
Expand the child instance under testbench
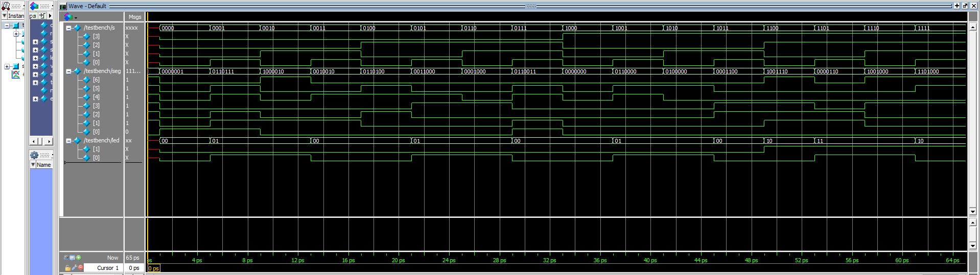tap(16, 34)
